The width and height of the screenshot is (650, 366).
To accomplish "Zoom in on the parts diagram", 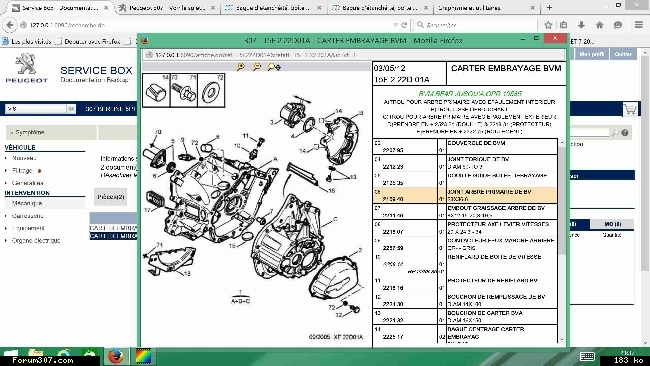I will (240, 67).
